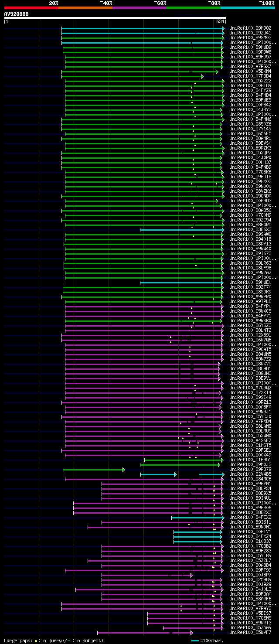Select alignment label UniRef100_B4FHD4
The width and height of the screenshot is (279, 644).
pyautogui.click(x=250, y=95)
